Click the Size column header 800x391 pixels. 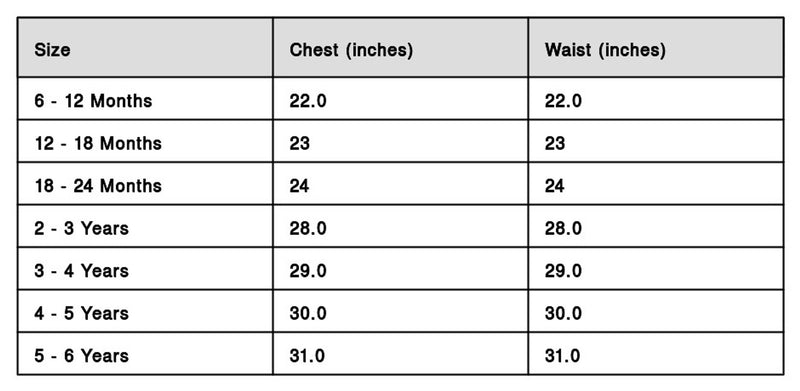click(x=145, y=47)
